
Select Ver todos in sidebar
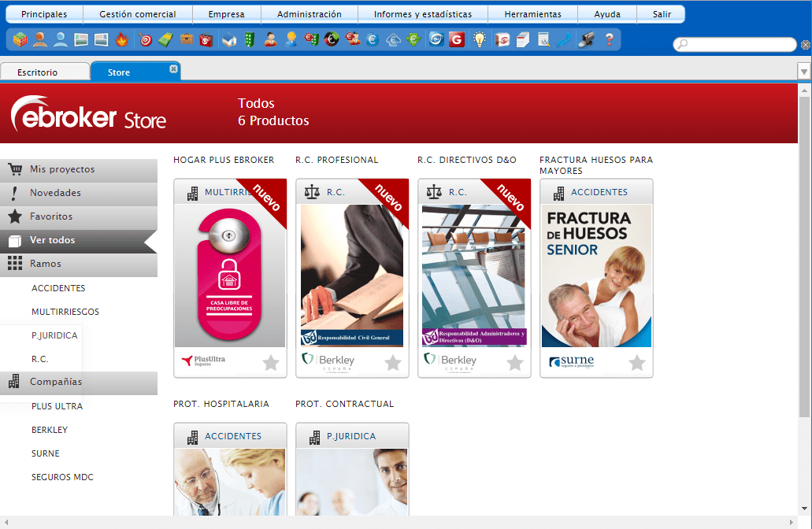79,240
